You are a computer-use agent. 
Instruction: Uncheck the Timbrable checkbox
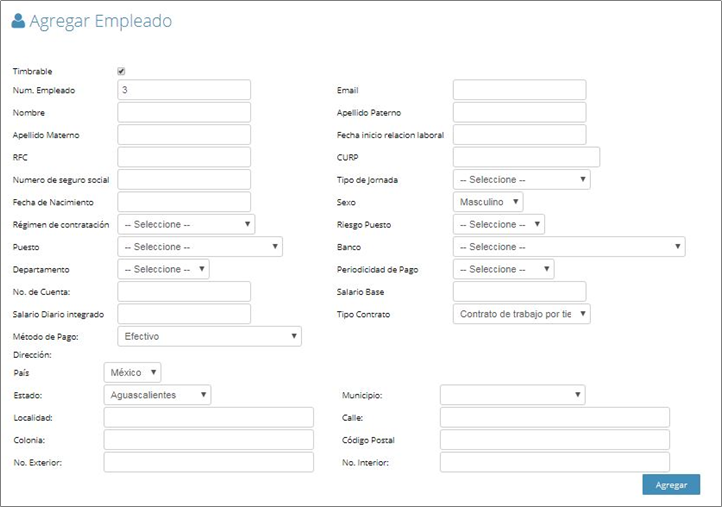click(122, 71)
